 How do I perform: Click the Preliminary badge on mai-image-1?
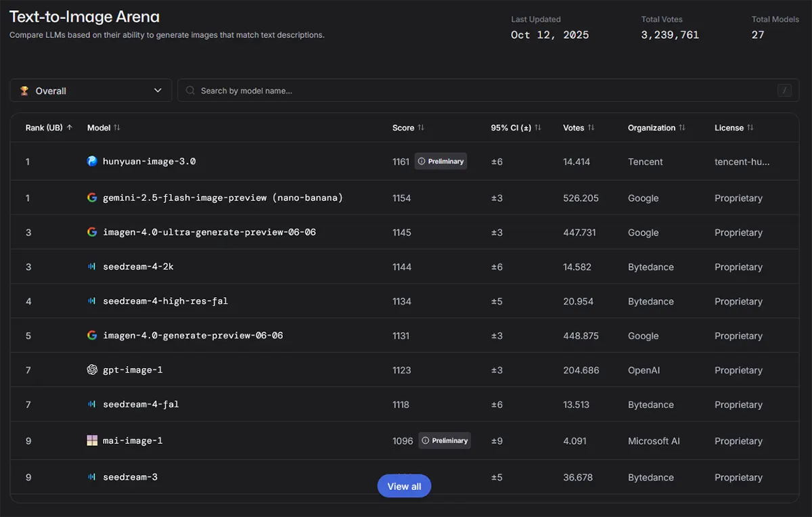[445, 441]
